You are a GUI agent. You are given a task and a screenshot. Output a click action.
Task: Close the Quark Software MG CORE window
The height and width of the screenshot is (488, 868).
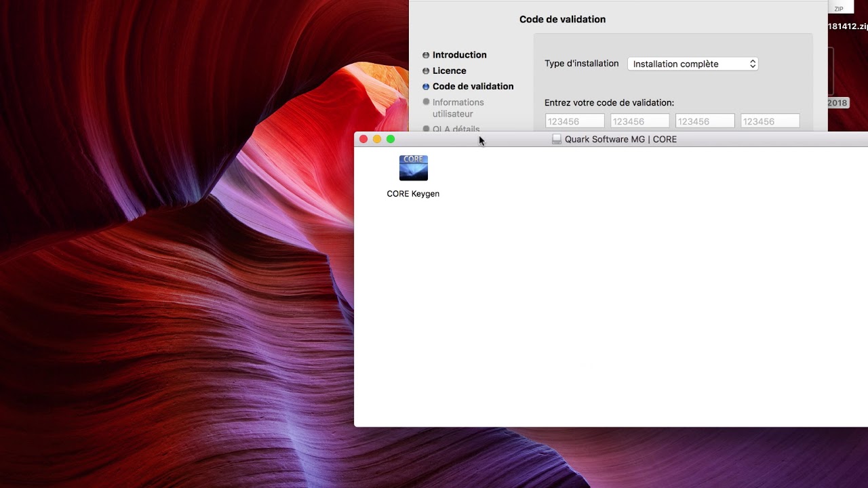pyautogui.click(x=363, y=139)
